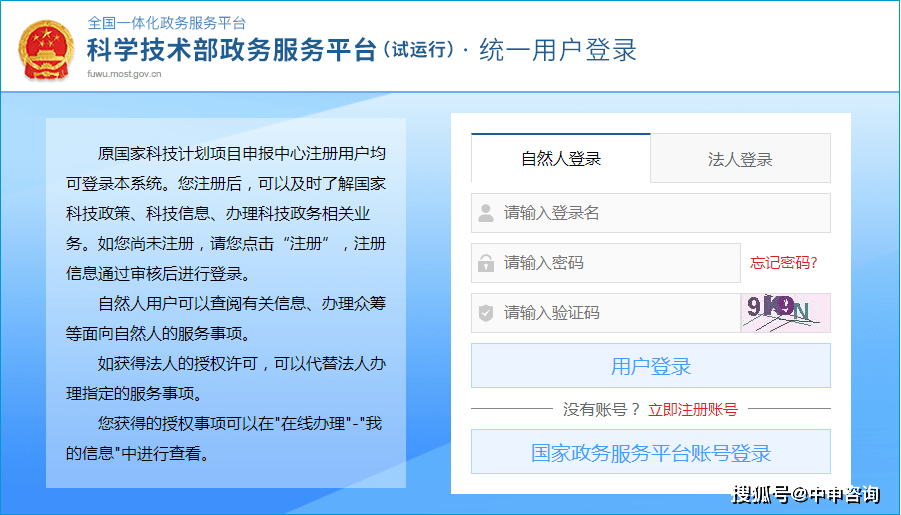
Task: Click the shield icon in captcha field
Action: tap(486, 313)
